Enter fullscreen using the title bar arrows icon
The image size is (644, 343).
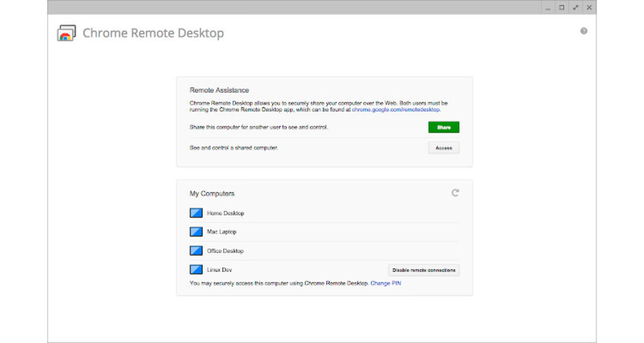click(x=576, y=7)
